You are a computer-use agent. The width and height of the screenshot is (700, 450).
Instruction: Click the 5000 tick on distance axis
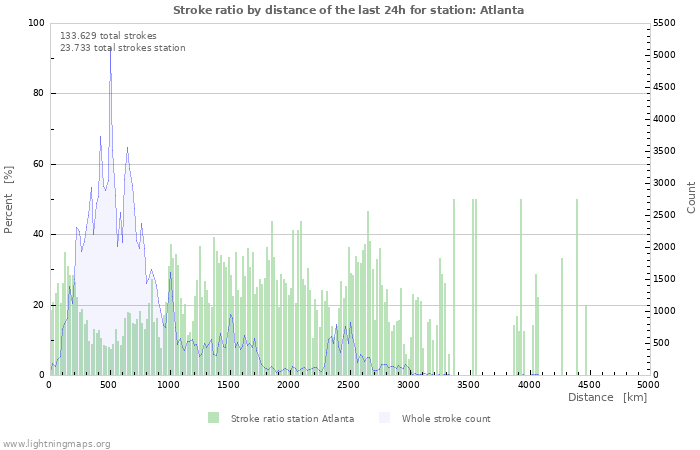[648, 384]
